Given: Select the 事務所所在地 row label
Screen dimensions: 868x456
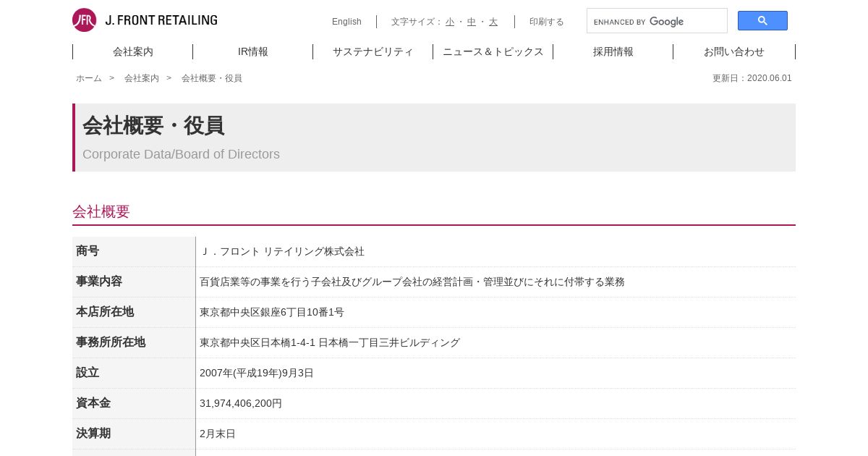Looking at the screenshot, I should pyautogui.click(x=111, y=342).
